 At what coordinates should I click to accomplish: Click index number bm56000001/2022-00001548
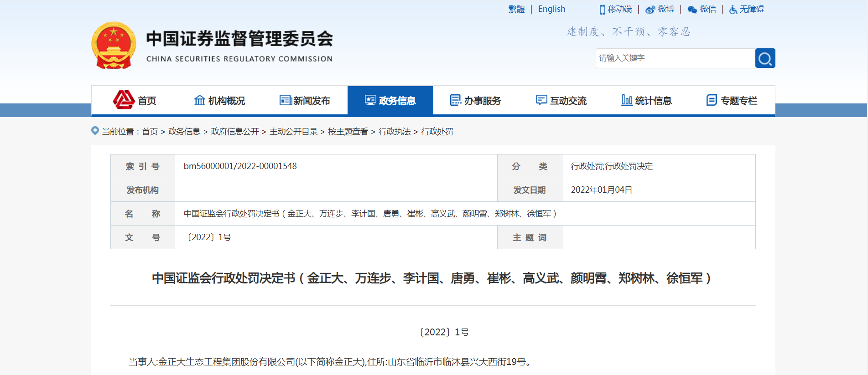[x=240, y=166]
